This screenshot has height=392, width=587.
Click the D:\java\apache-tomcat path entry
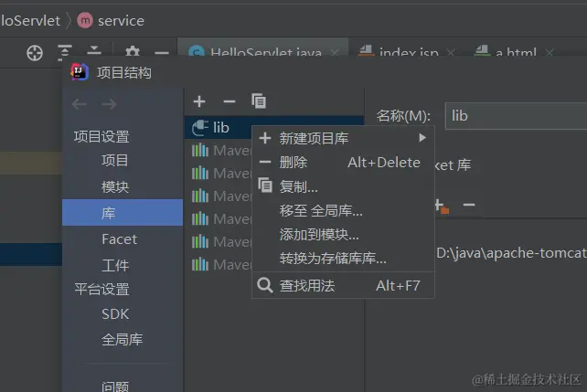[511, 253]
